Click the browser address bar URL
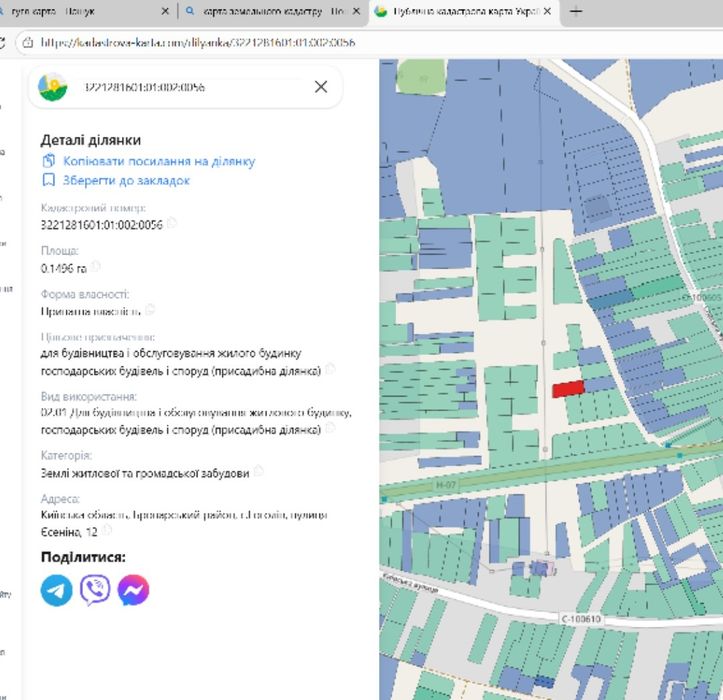The width and height of the screenshot is (723, 700). click(200, 43)
